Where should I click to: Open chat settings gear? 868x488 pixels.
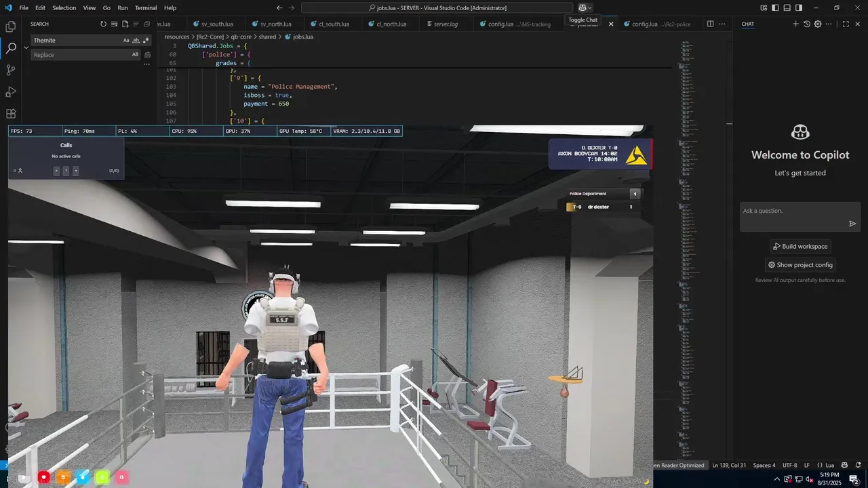click(818, 24)
